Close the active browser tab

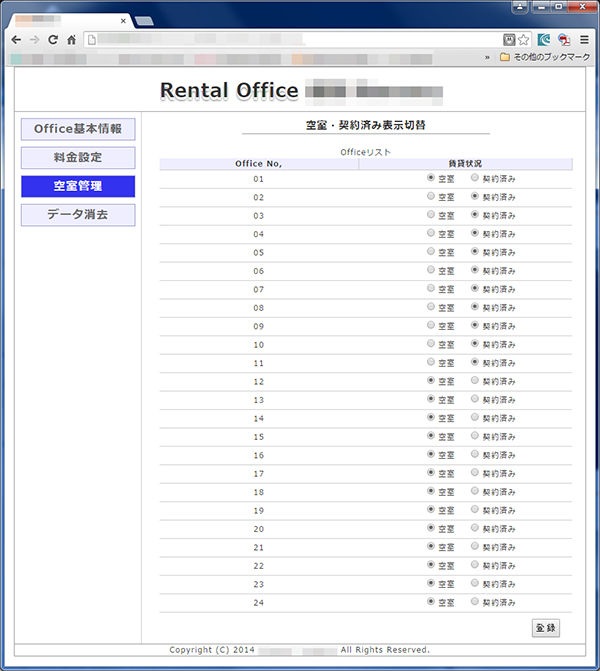124,21
